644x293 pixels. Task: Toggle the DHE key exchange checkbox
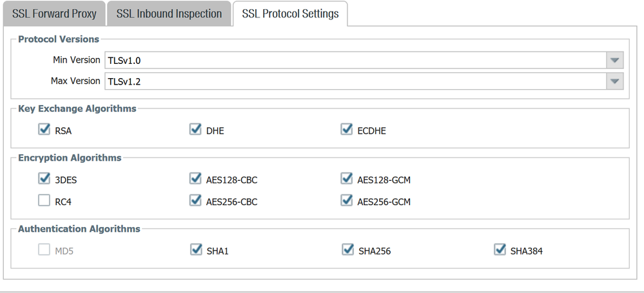pyautogui.click(x=196, y=130)
